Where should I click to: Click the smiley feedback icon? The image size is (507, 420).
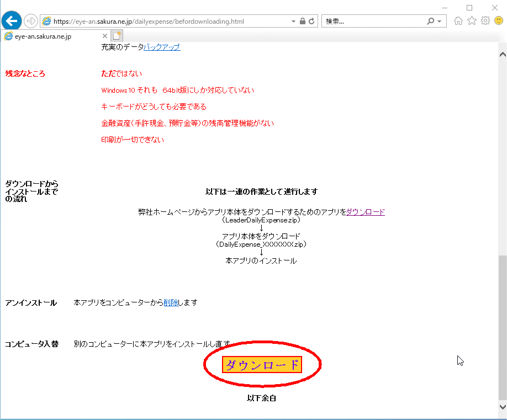pyautogui.click(x=499, y=20)
